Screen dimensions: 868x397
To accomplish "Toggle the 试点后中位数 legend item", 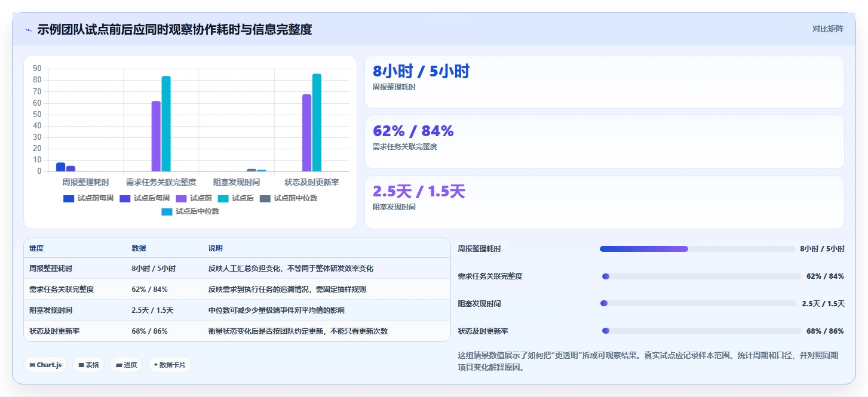I will click(x=190, y=211).
